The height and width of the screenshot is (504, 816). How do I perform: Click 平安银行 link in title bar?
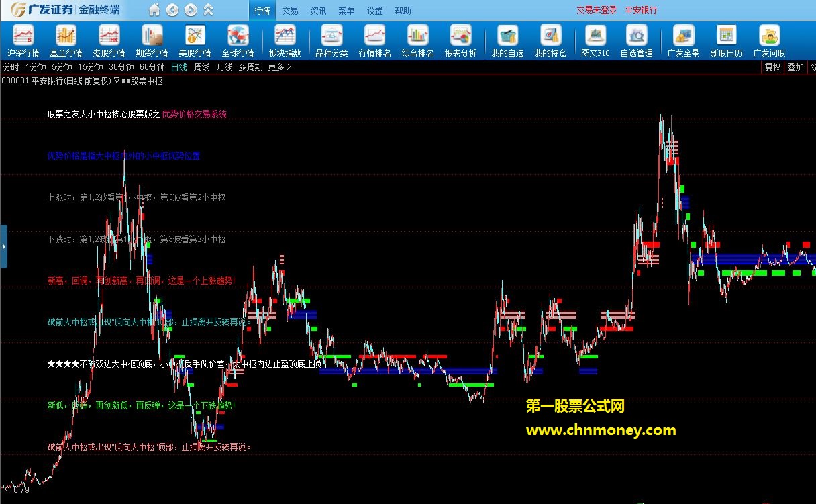[641, 10]
